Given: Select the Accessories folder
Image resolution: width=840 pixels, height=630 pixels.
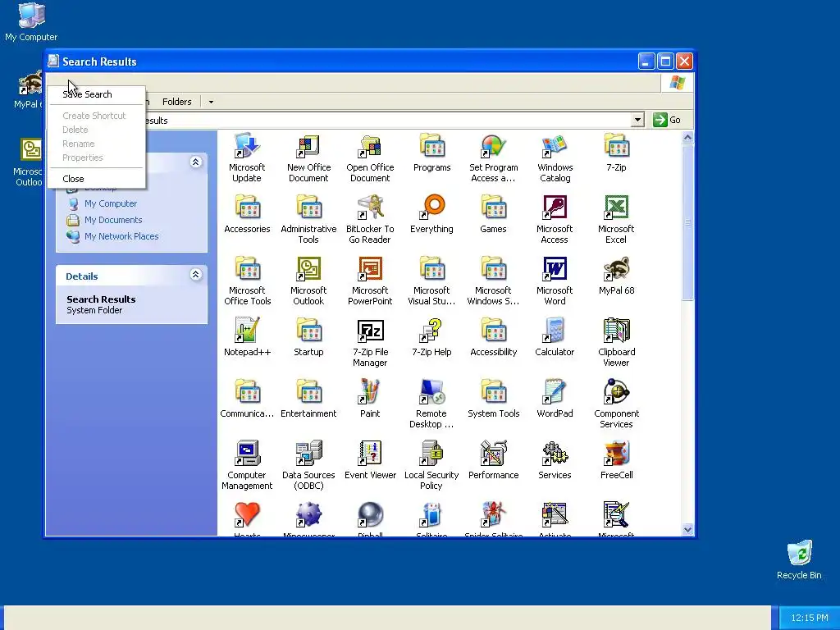Looking at the screenshot, I should point(247,214).
